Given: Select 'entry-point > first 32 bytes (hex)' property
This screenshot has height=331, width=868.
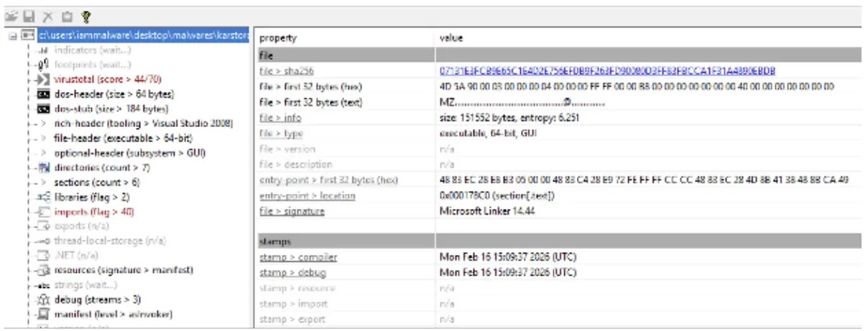Looking at the screenshot, I should (328, 180).
